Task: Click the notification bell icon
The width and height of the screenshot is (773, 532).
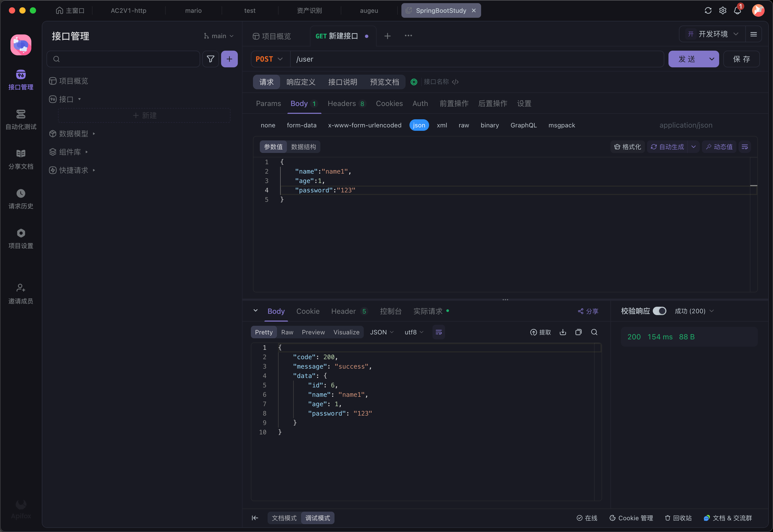Action: coord(737,11)
